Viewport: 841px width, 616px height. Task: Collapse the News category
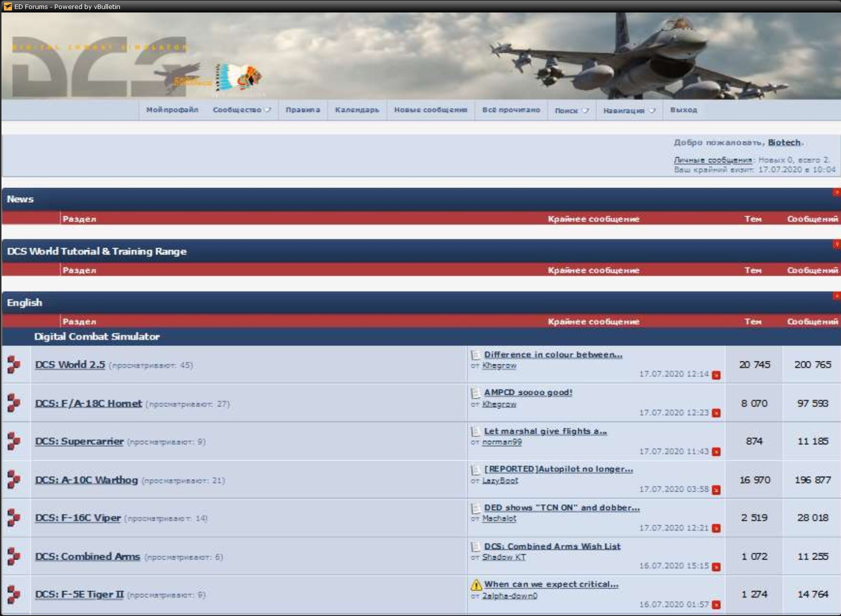tap(837, 193)
